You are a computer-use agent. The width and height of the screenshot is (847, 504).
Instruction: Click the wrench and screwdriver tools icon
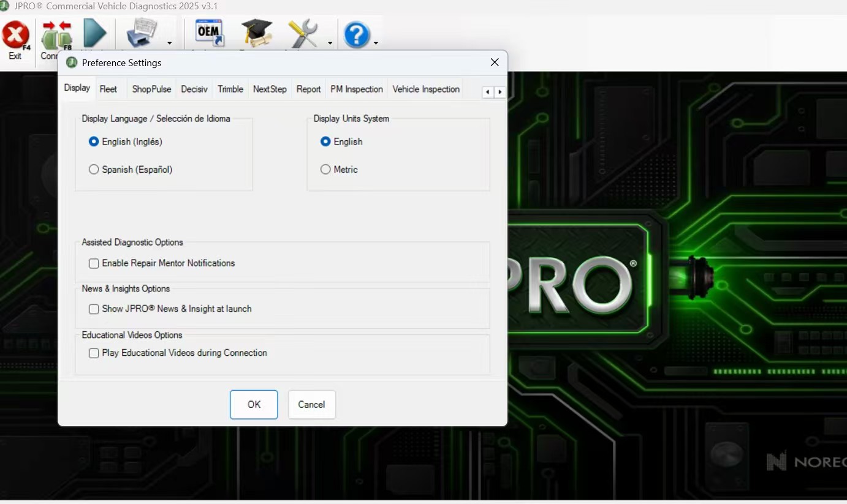[303, 33]
